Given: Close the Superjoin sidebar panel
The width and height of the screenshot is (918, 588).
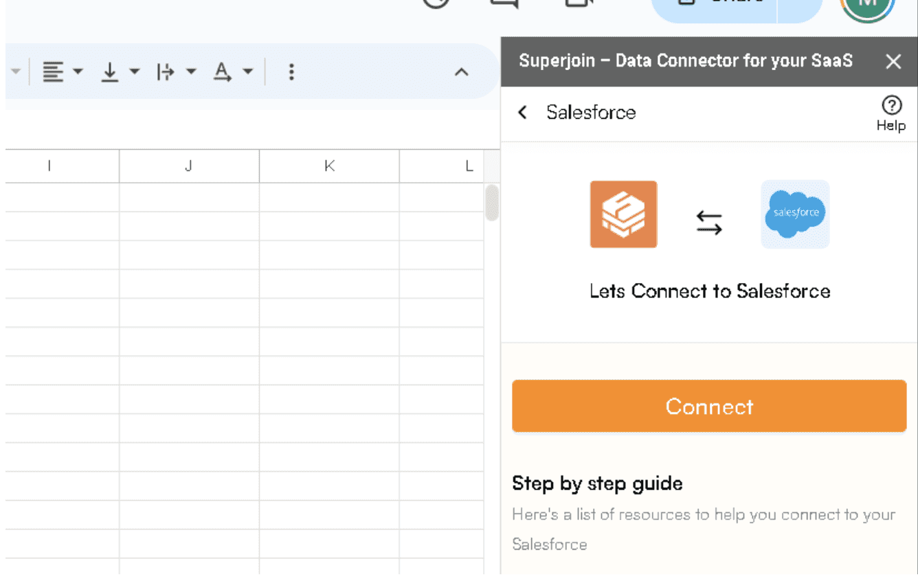Looking at the screenshot, I should [x=893, y=62].
